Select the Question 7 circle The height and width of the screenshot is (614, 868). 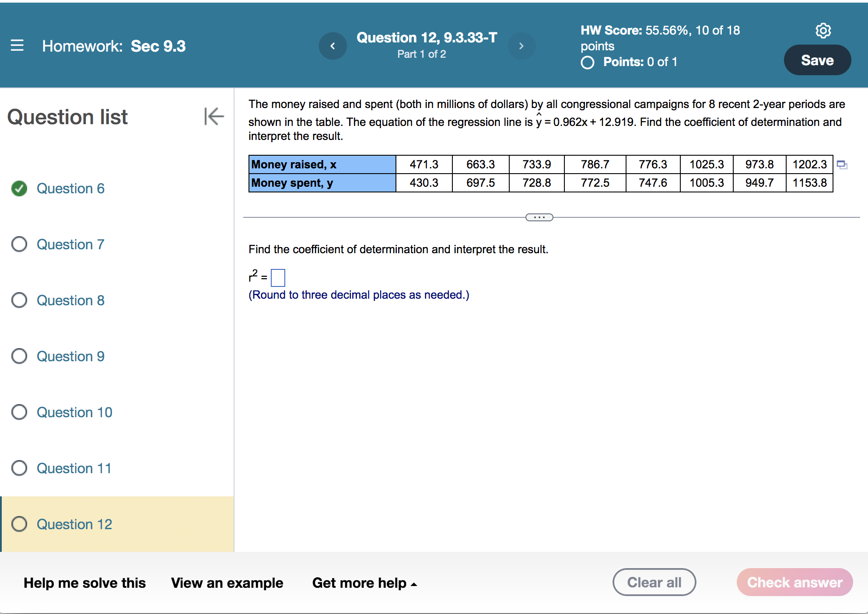[x=19, y=244]
